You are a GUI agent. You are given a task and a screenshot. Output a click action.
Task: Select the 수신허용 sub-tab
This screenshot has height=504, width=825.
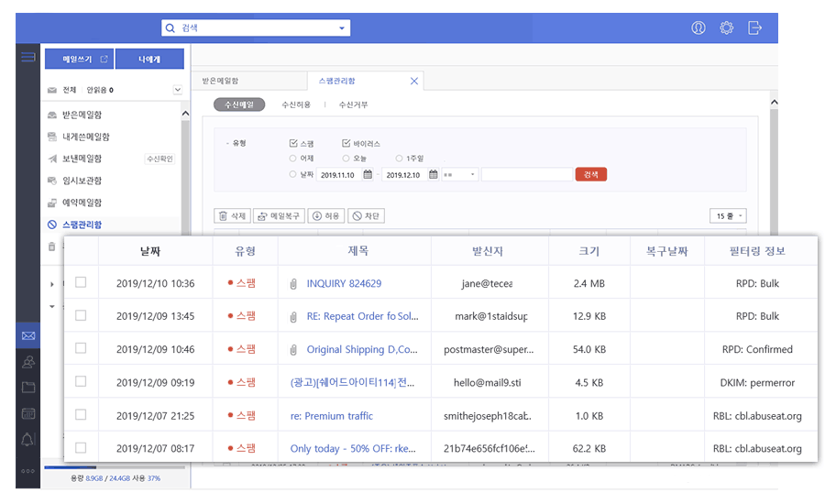pyautogui.click(x=296, y=104)
